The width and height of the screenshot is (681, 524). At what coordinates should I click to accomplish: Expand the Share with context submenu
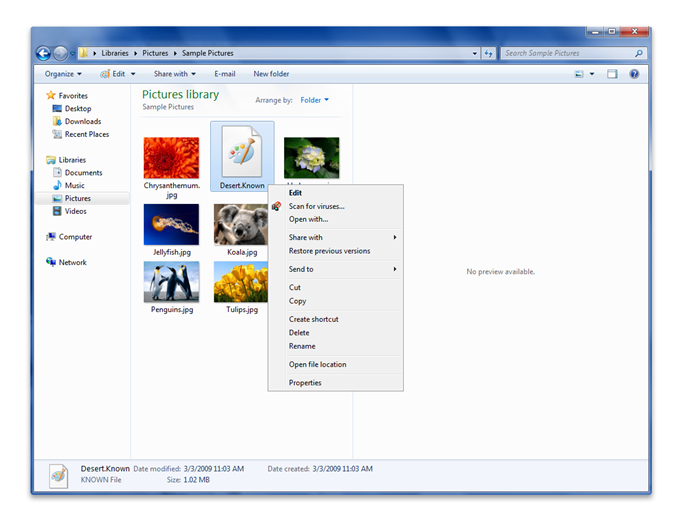[336, 237]
